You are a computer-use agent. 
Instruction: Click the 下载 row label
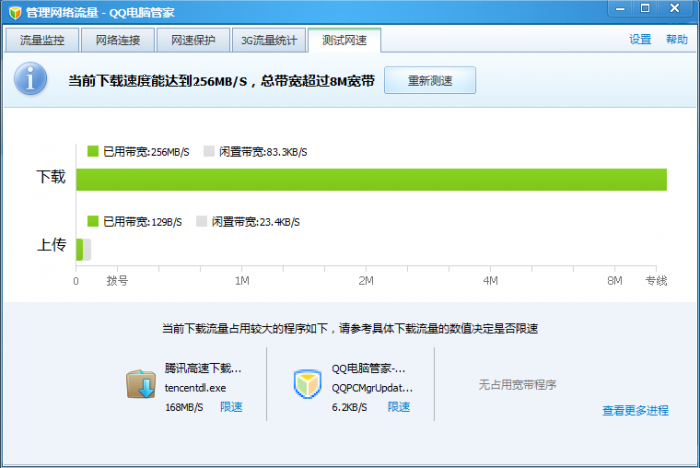point(51,176)
